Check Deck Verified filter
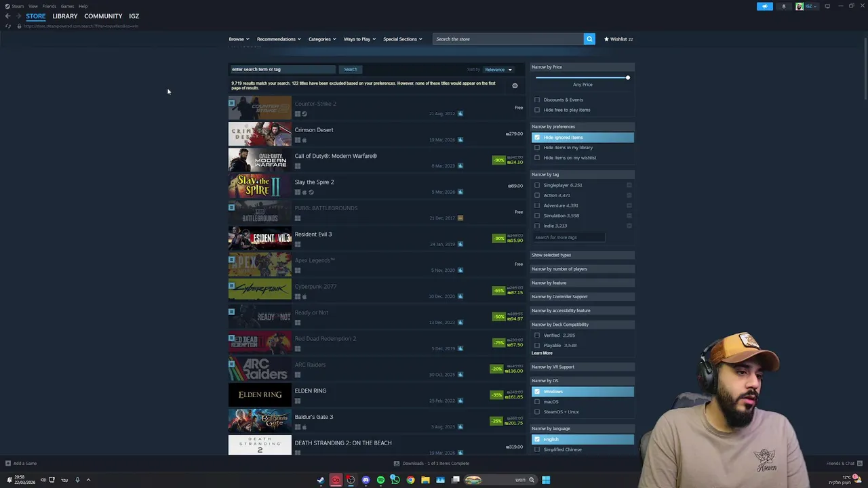Screen dimensions: 868x488 (537, 335)
